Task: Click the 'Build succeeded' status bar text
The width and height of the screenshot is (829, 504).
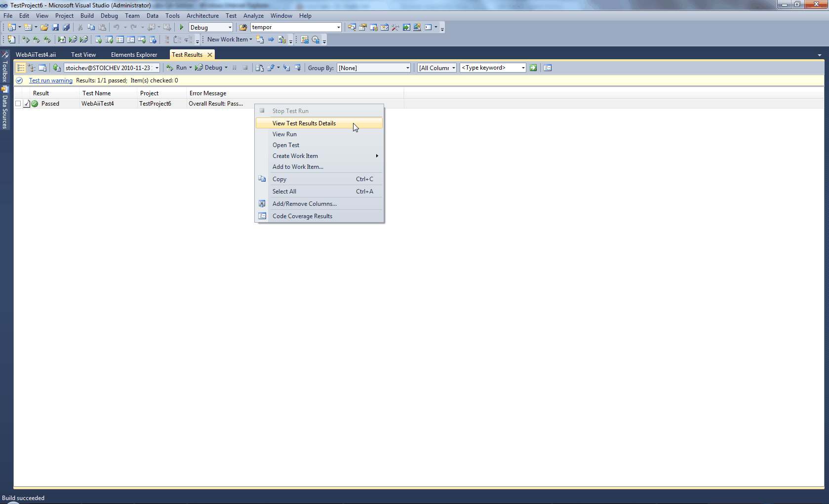Action: (23, 498)
